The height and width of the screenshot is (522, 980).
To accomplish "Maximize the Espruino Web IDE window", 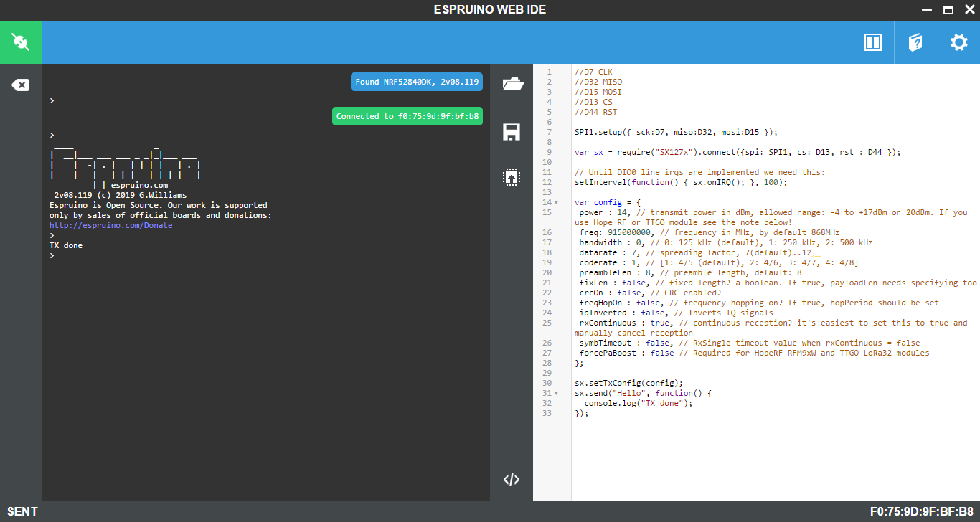I will [948, 10].
